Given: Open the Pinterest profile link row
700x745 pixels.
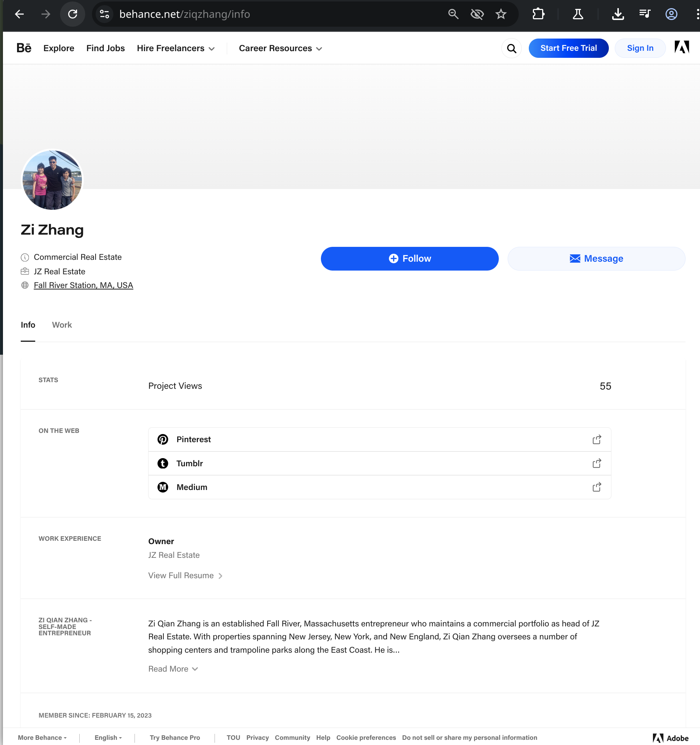Looking at the screenshot, I should pyautogui.click(x=379, y=440).
